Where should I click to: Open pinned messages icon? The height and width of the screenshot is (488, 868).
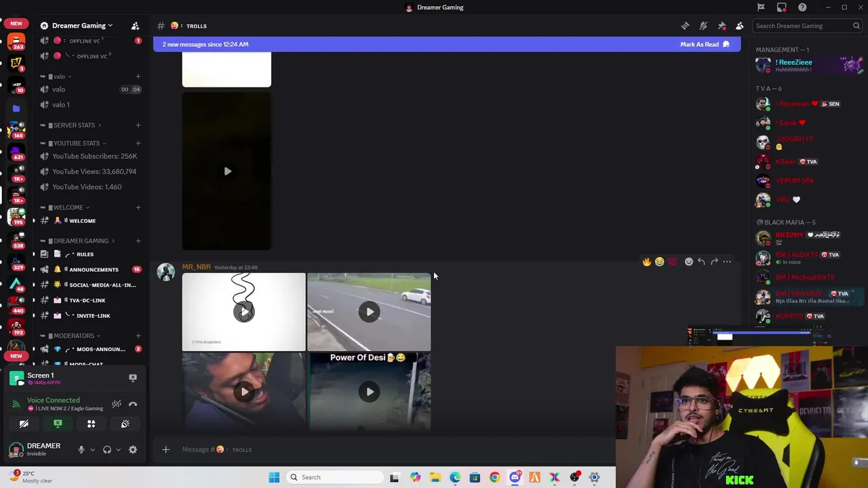[x=722, y=26]
